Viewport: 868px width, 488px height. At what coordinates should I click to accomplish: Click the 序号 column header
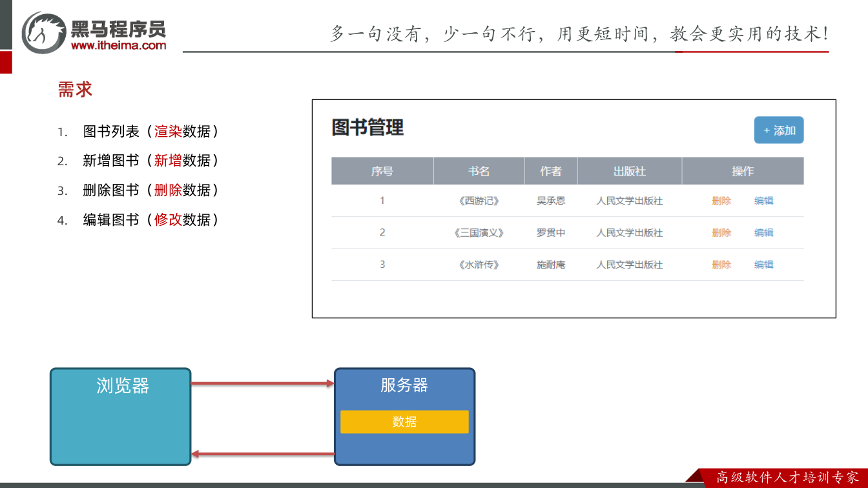(x=382, y=171)
